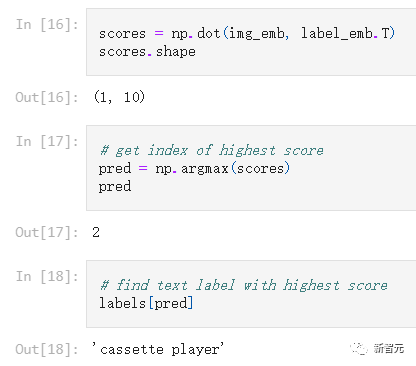Viewport: 416px width, 366px height.
Task: Click the Out[16] prompt label
Action: (x=47, y=97)
